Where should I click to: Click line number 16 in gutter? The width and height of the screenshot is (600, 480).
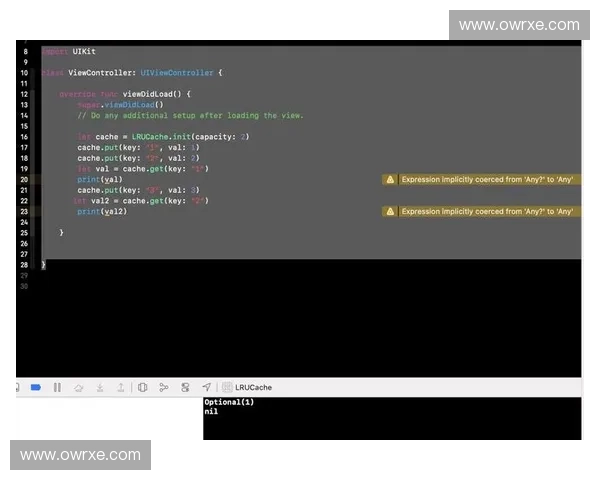[24, 137]
